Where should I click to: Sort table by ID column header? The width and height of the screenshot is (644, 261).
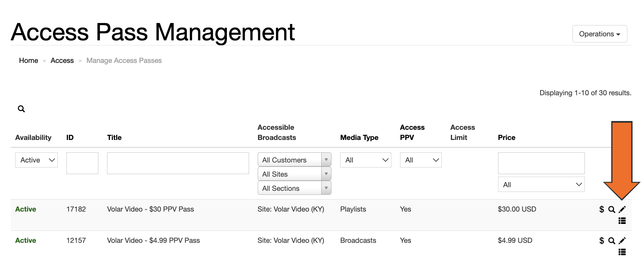70,137
